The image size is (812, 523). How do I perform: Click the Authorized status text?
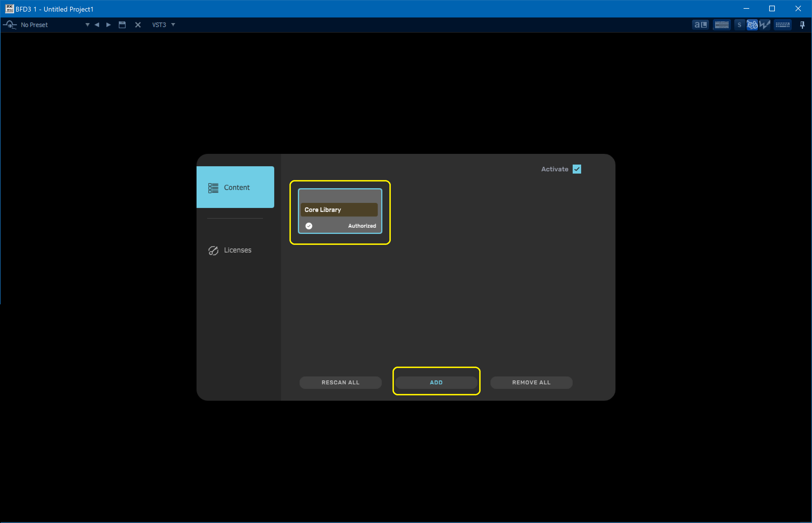click(362, 226)
